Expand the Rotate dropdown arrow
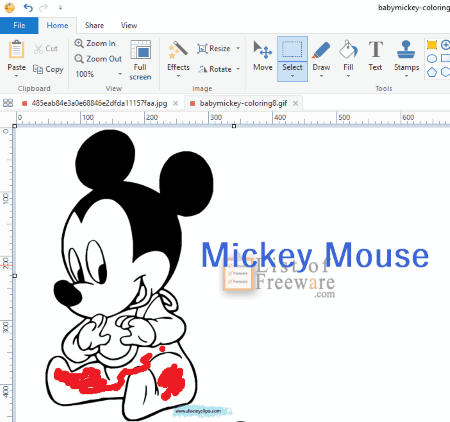450x422 pixels. (238, 69)
